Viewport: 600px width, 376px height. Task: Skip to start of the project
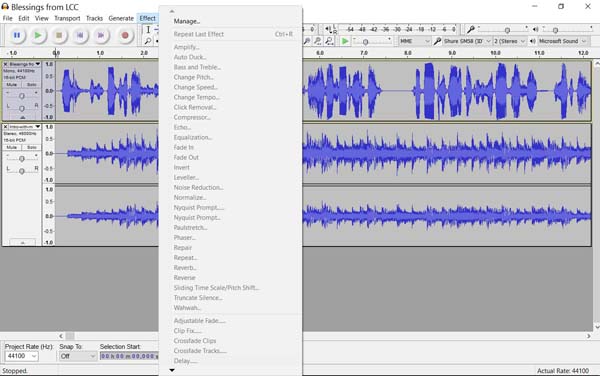click(x=80, y=35)
